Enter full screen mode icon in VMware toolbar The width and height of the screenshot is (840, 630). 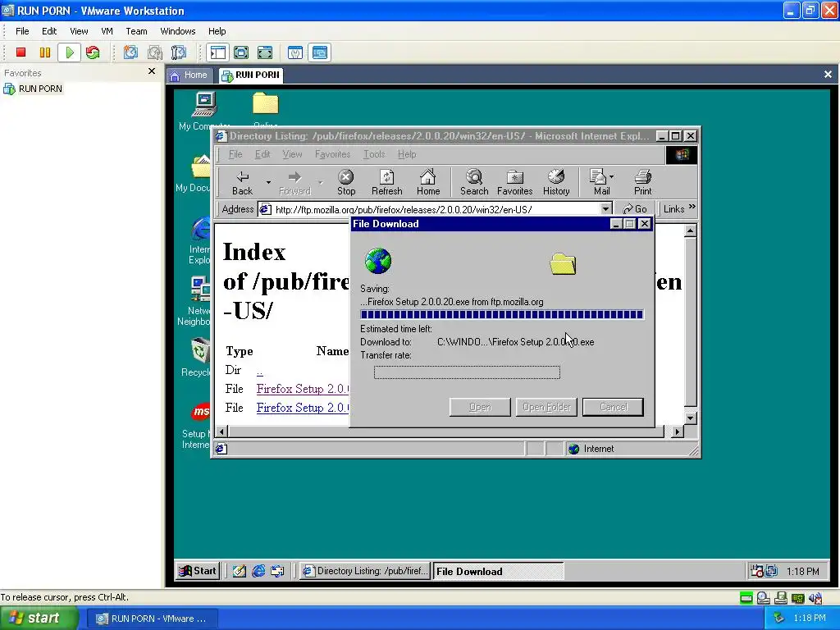click(265, 52)
